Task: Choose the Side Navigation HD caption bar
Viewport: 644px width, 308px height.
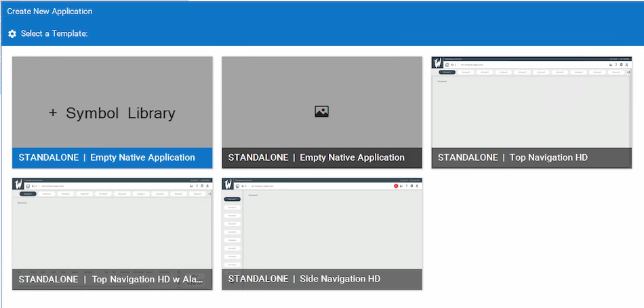Action: (x=322, y=279)
